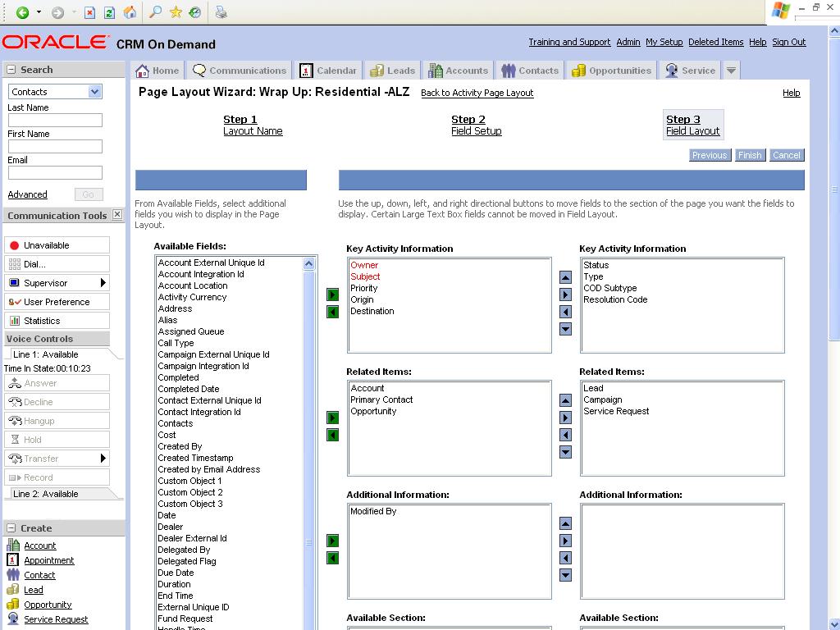Image resolution: width=840 pixels, height=630 pixels.
Task: Click the browser Forward arrow icon
Action: pyautogui.click(x=57, y=12)
